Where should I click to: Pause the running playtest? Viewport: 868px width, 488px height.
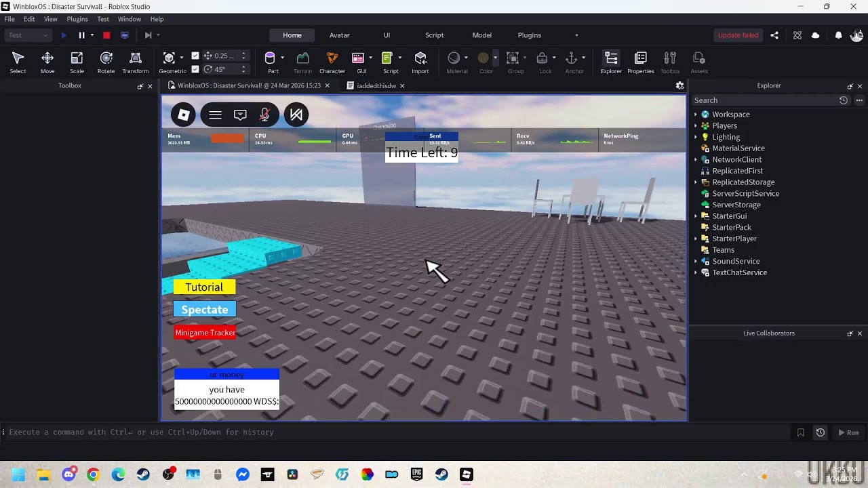(81, 35)
